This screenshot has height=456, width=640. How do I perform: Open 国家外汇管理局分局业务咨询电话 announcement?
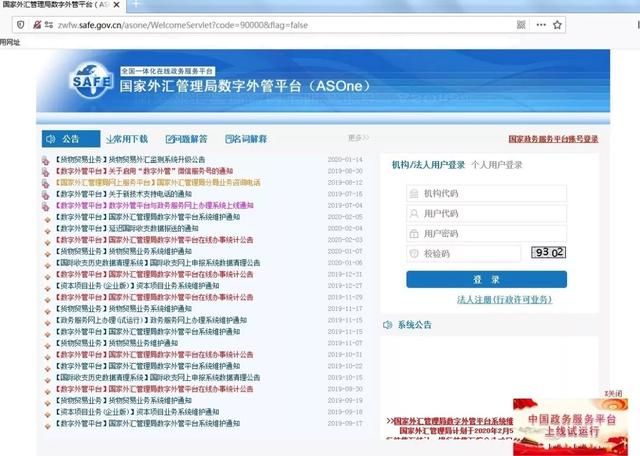[158, 182]
